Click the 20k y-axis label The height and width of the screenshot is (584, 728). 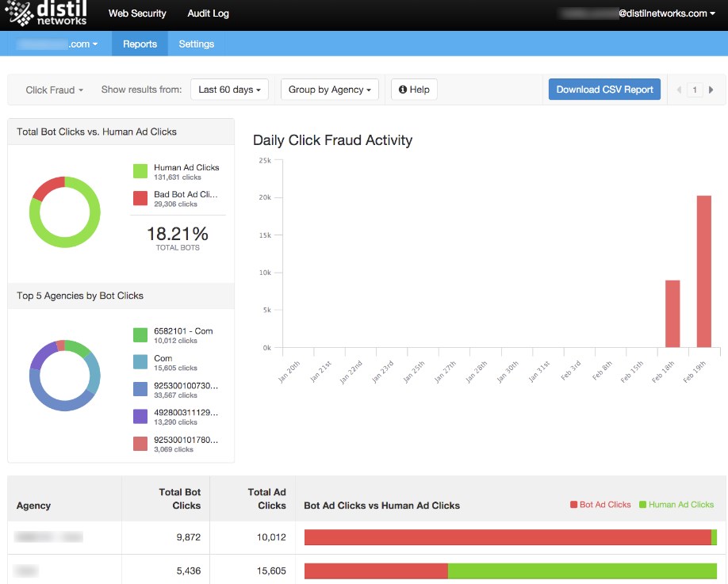(x=265, y=197)
